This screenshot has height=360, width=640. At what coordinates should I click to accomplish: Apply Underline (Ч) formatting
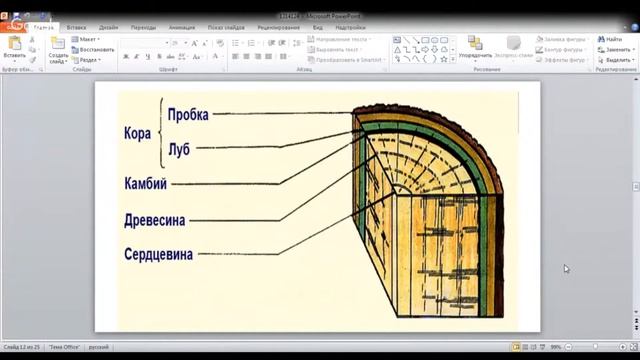click(x=148, y=56)
